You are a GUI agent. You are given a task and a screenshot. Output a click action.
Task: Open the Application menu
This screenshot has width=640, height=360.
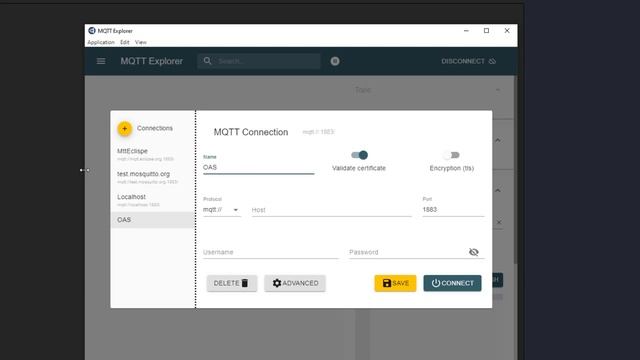(101, 42)
